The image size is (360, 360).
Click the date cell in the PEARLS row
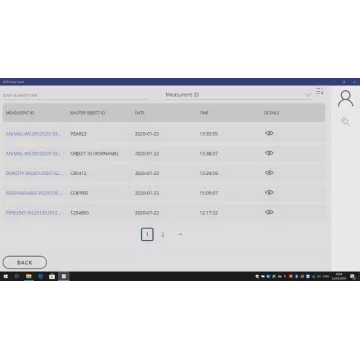(x=147, y=134)
